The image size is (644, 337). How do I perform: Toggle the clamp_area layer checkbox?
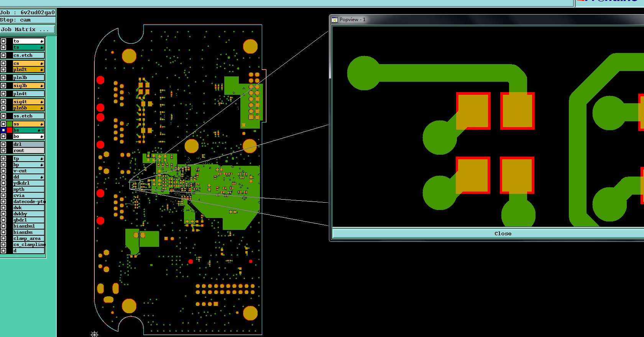click(3, 238)
